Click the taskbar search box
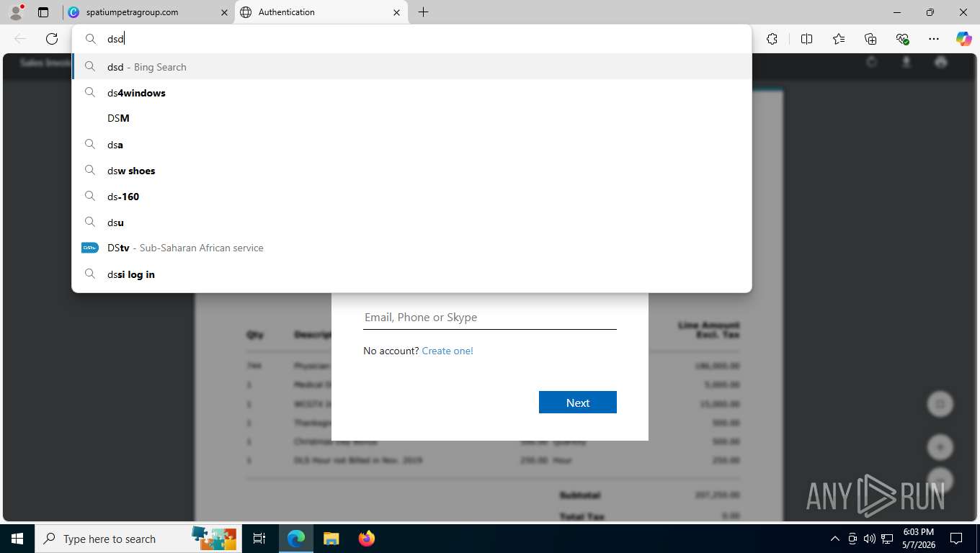The height and width of the screenshot is (553, 980). click(x=137, y=539)
